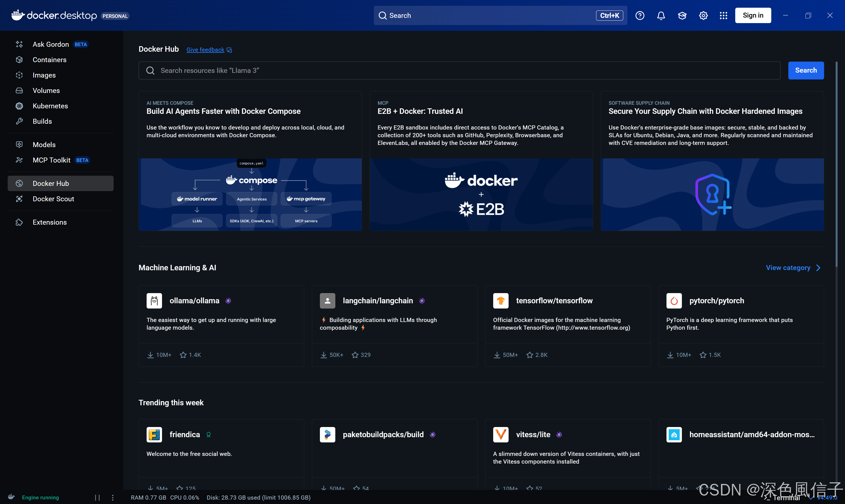845x504 pixels.
Task: Click the blue Search button
Action: pos(806,70)
